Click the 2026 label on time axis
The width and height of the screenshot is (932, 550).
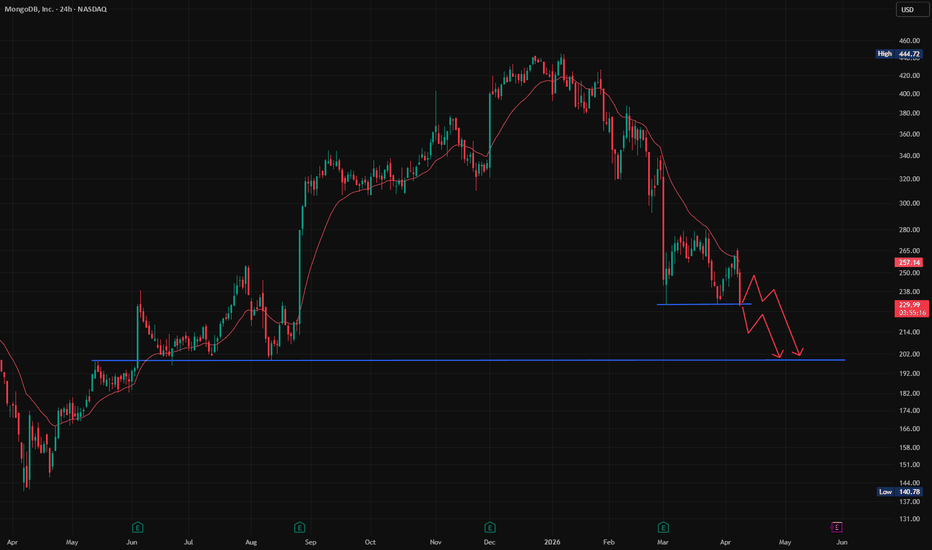pos(552,542)
